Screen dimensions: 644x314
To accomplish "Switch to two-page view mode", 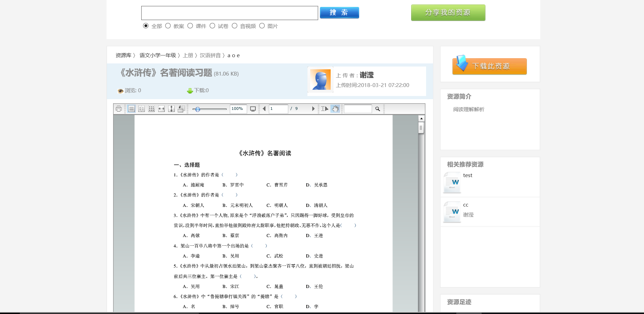I will coord(142,109).
